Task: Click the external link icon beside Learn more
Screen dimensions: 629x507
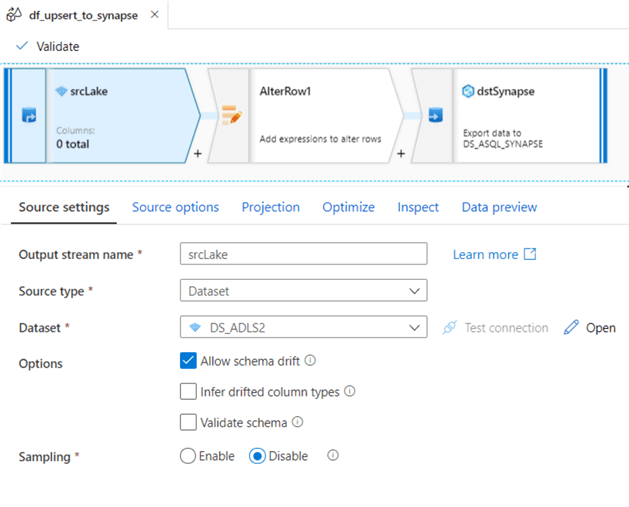Action: point(530,254)
